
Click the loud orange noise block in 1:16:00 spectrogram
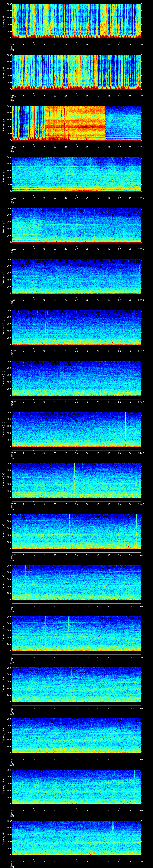pos(75,123)
